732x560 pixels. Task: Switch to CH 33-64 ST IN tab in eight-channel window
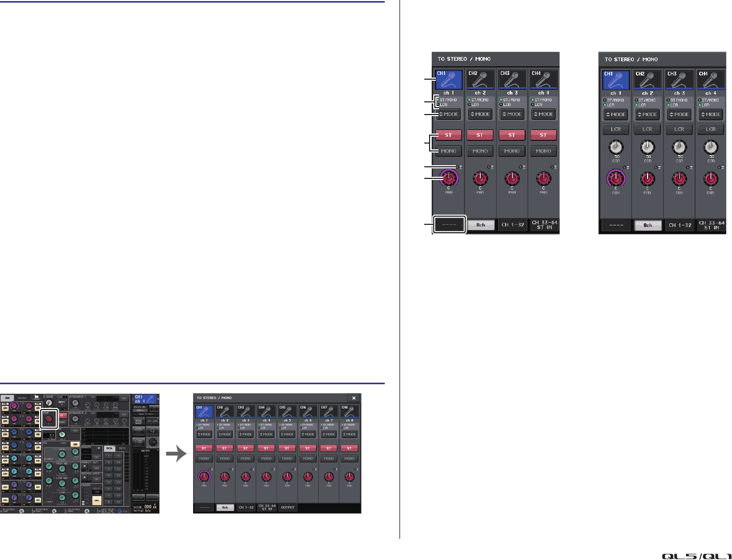click(267, 507)
